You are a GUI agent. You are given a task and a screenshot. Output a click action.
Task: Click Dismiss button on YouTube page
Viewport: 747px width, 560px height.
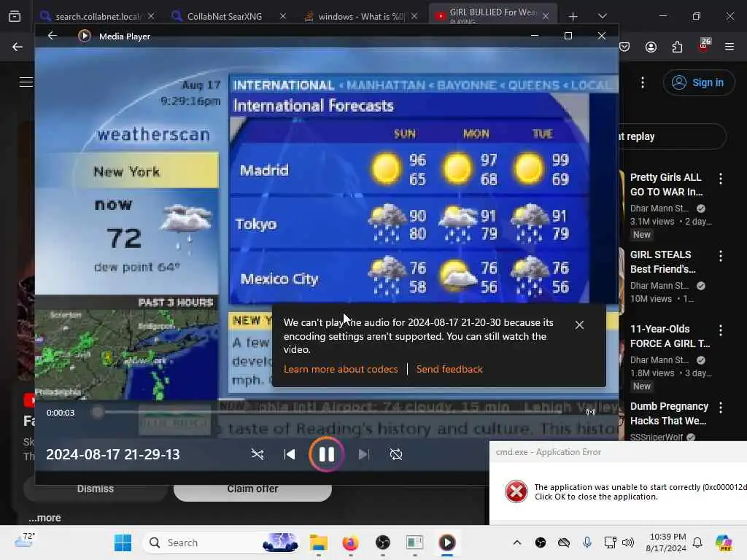(96, 489)
